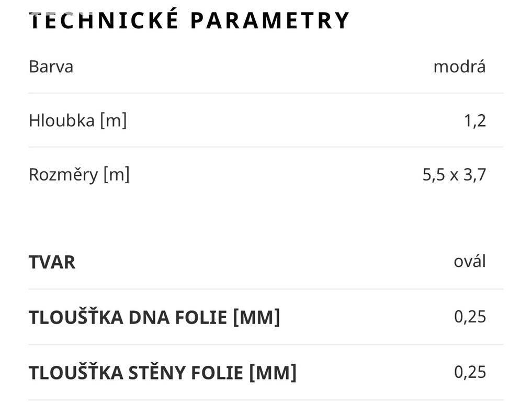Select the Rozměry [m] label

(x=79, y=175)
